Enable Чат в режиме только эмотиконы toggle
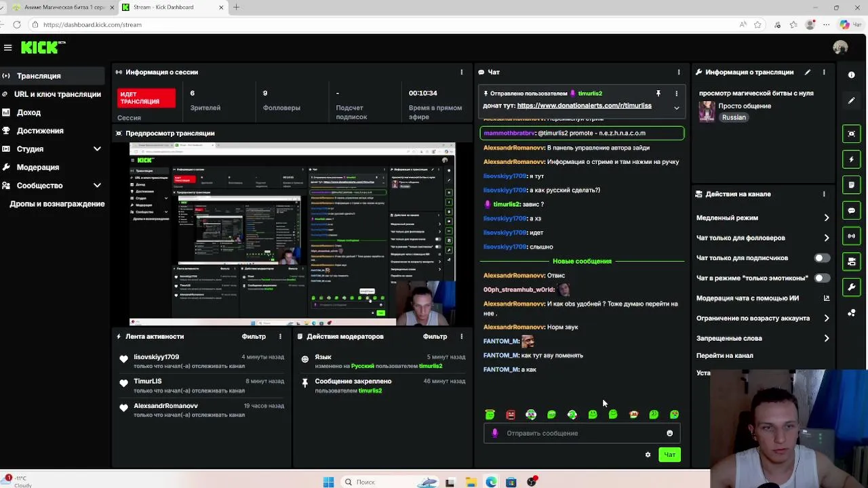 (x=821, y=278)
